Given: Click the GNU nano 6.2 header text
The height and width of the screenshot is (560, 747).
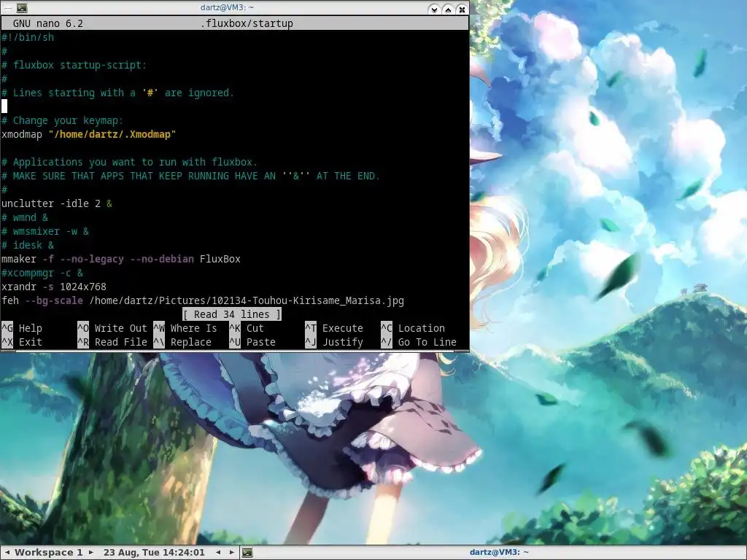Looking at the screenshot, I should [48, 23].
